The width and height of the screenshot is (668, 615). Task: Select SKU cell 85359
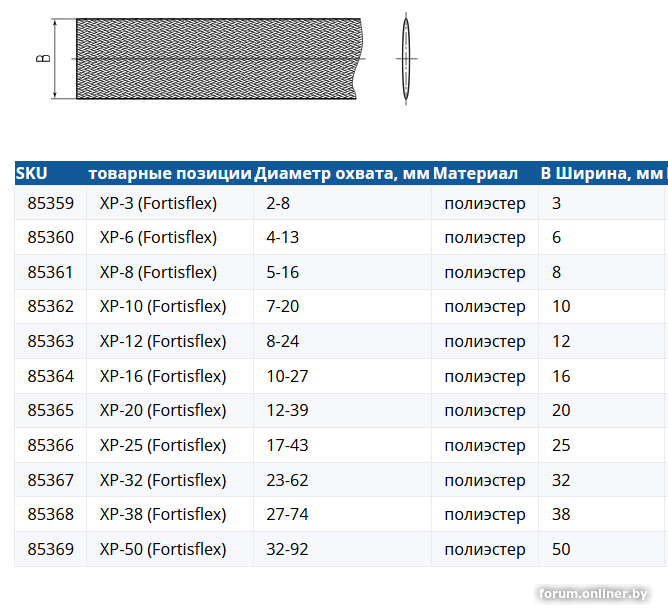(51, 203)
